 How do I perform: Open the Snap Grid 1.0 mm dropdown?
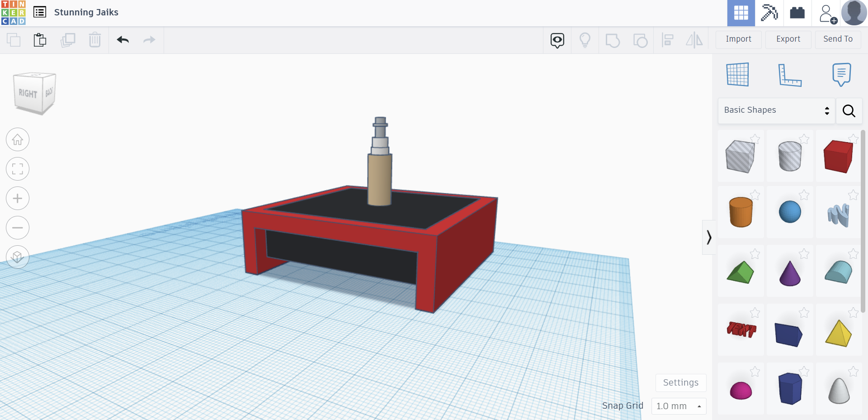678,406
